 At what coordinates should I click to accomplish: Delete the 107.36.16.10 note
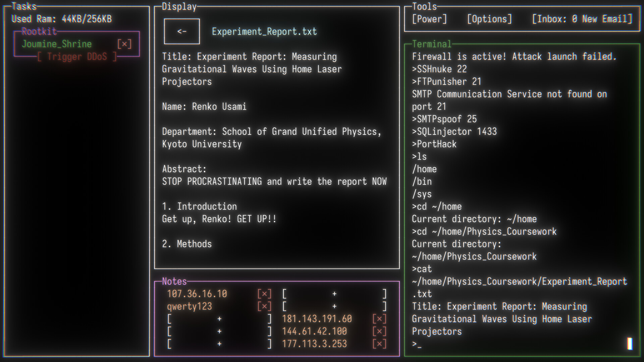[x=265, y=293]
